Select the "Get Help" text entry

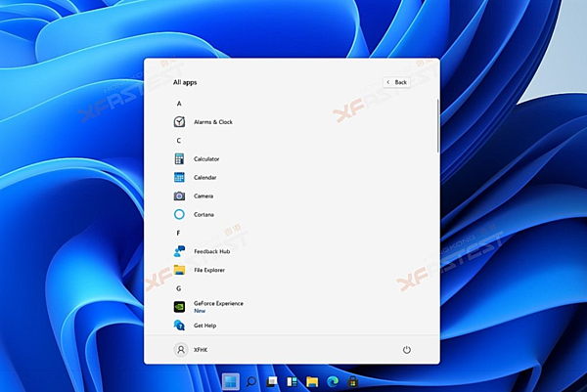tap(204, 326)
